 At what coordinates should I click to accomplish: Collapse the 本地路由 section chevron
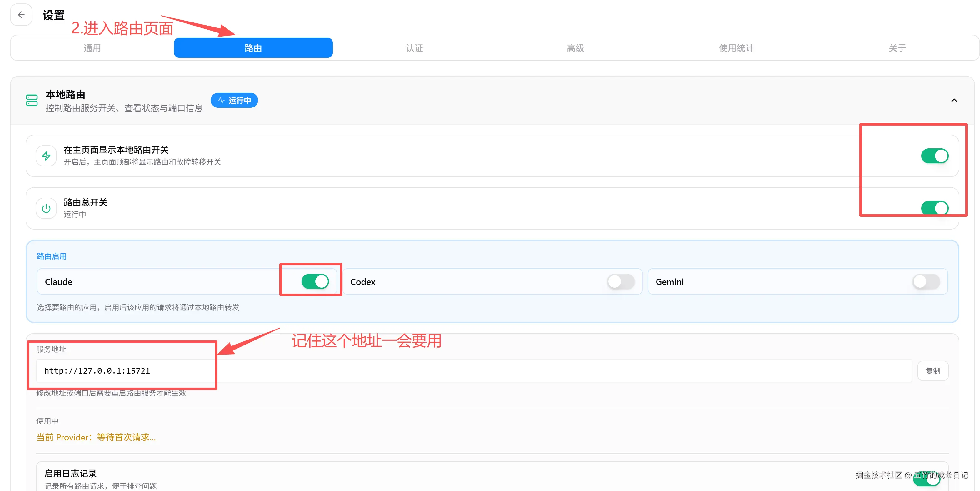pos(954,100)
